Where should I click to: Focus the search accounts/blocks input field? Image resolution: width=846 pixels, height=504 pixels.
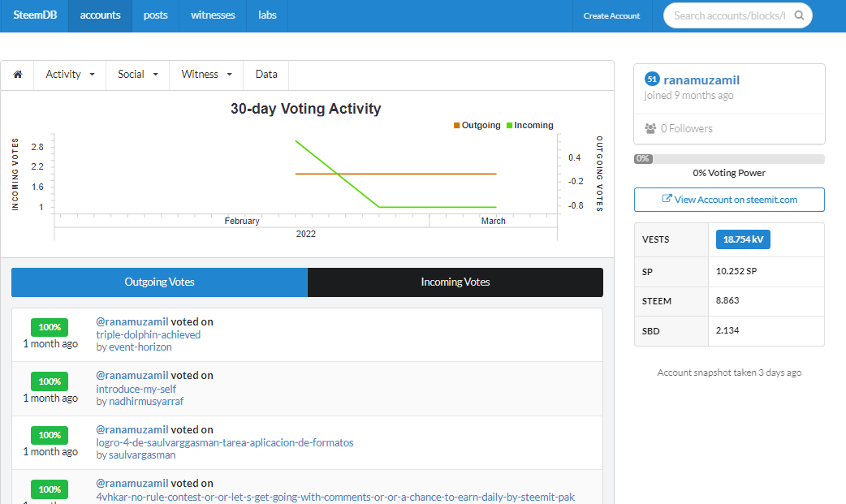[729, 15]
